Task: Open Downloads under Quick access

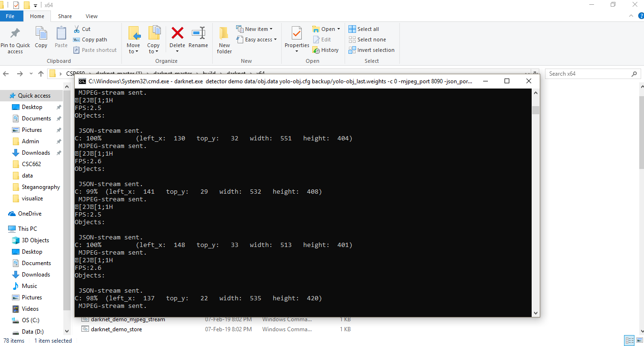Action: pos(36,153)
